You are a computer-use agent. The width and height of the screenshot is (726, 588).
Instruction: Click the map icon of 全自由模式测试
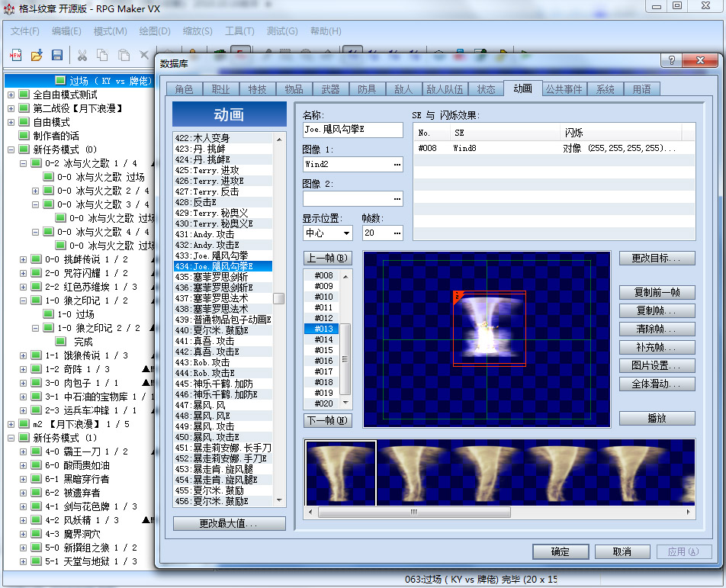(24, 95)
